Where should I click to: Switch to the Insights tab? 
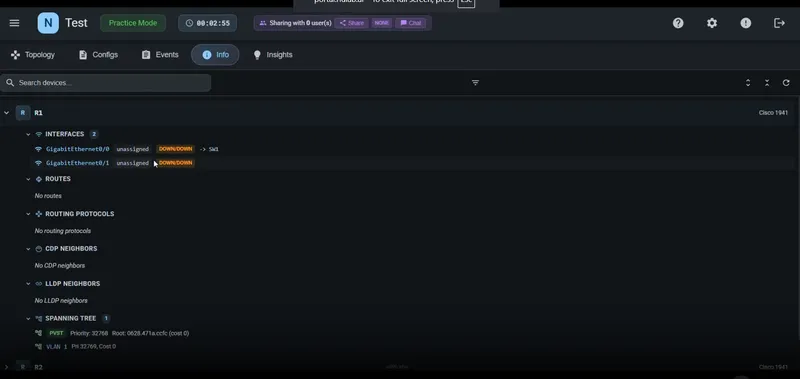point(273,55)
